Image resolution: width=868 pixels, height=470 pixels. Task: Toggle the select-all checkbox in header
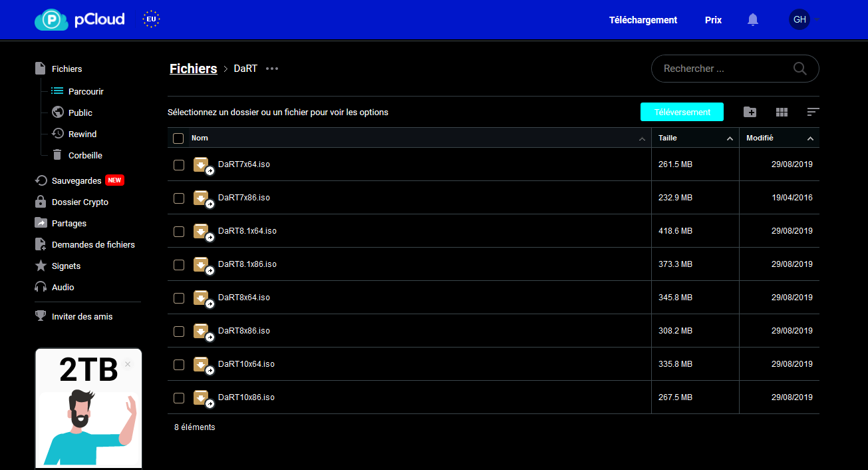pyautogui.click(x=178, y=138)
